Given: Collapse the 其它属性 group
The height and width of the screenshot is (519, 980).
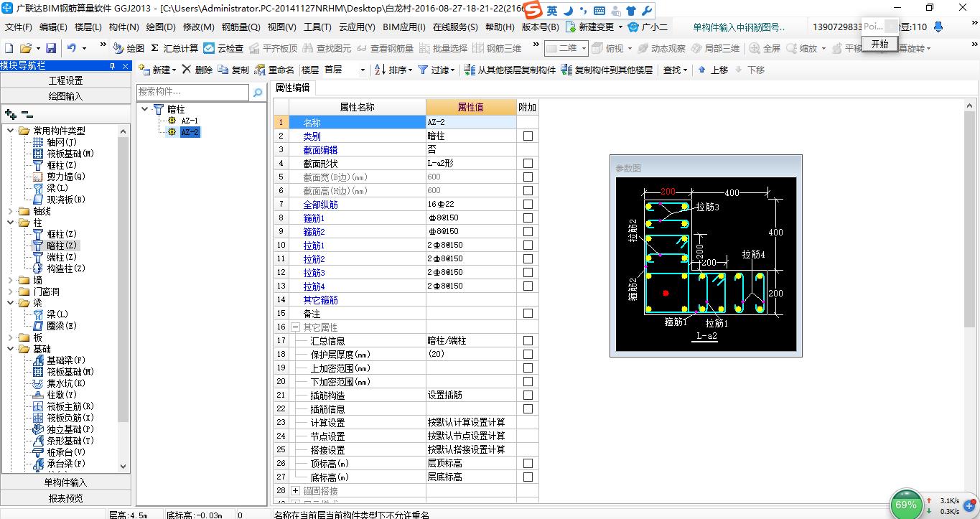Looking at the screenshot, I should click(x=295, y=327).
